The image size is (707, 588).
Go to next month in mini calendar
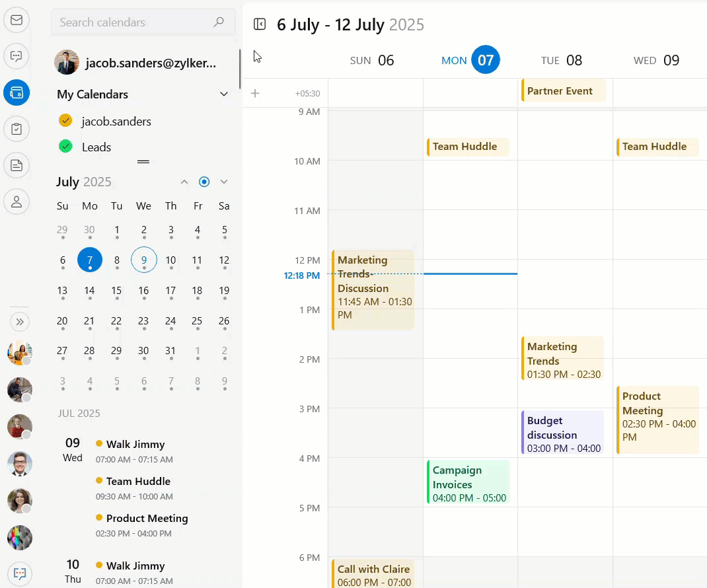(224, 182)
